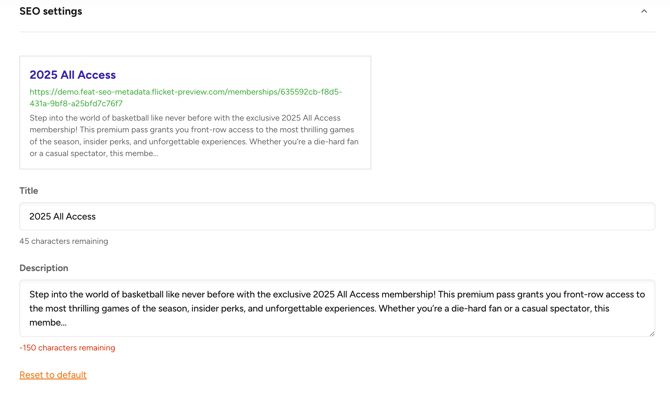Focus the Description text area
This screenshot has width=670, height=404.
(337, 308)
